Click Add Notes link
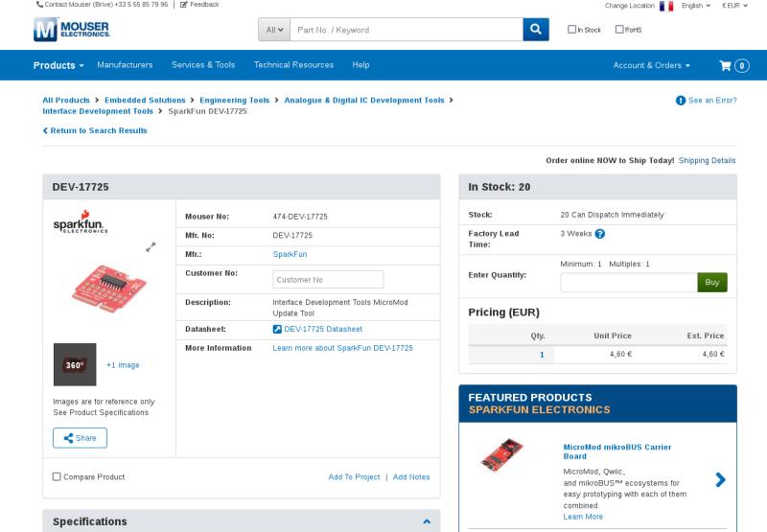Screen dimensions: 767x532 (411, 476)
